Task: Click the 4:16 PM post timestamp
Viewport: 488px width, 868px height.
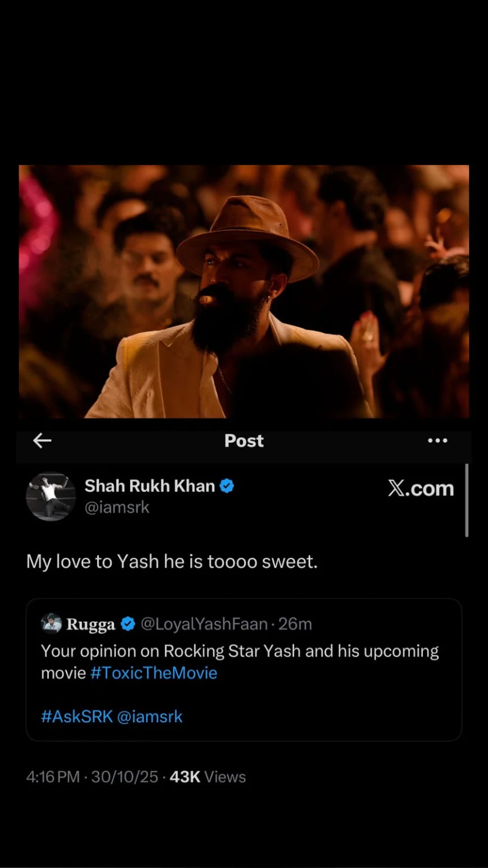Action: click(x=53, y=777)
